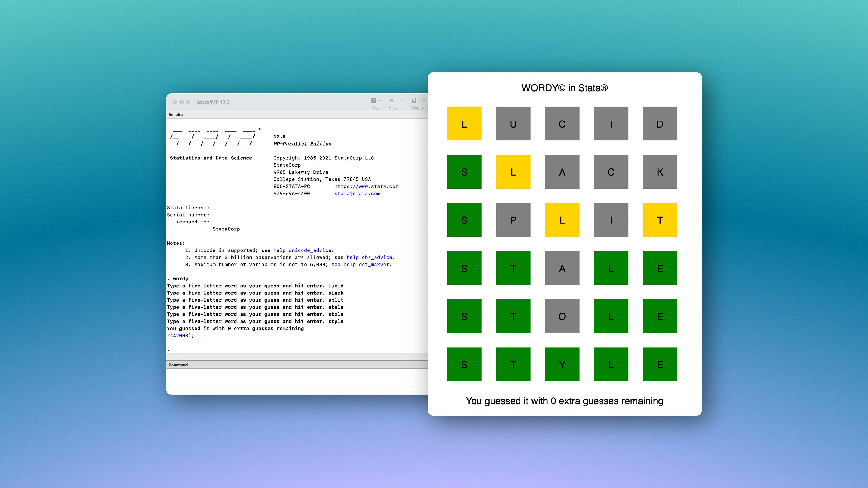Expand the Graph dropdown arrow
The image size is (868, 488).
coord(424,101)
